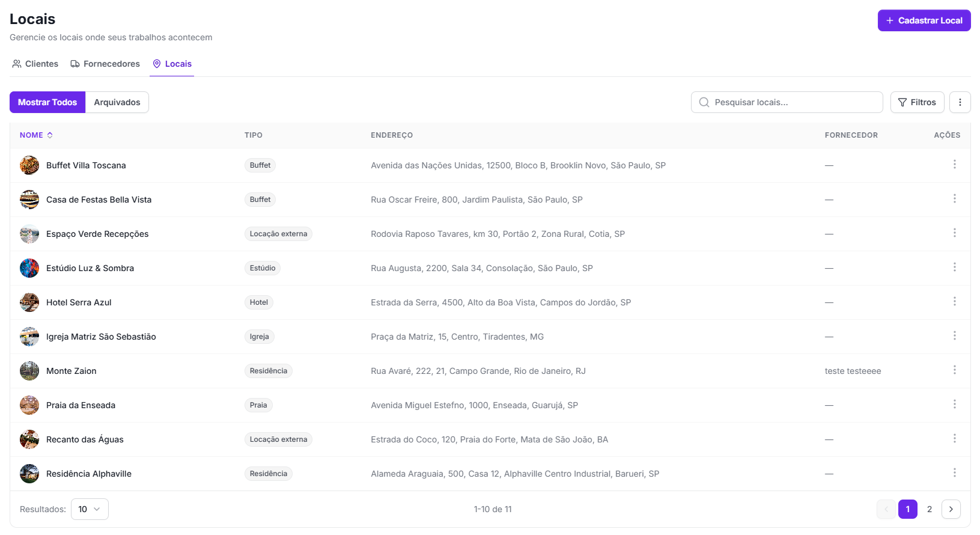This screenshot has width=980, height=535.
Task: Open actions menu for Residência Alphaville
Action: (954, 473)
